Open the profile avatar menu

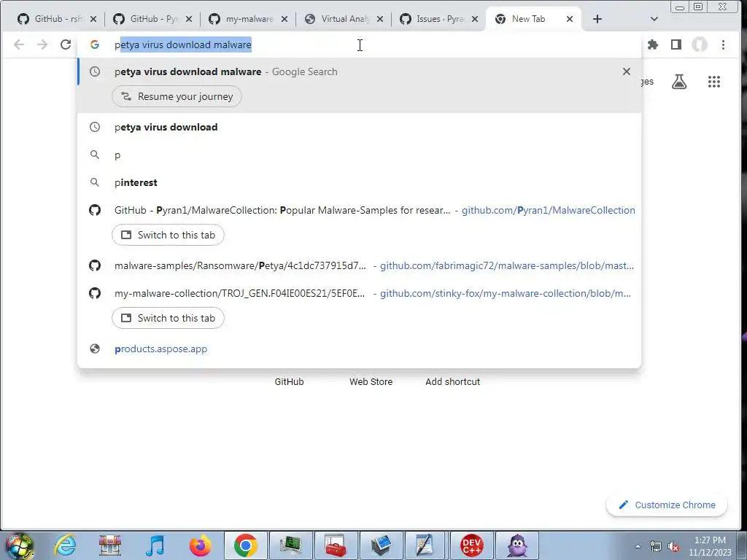700,44
